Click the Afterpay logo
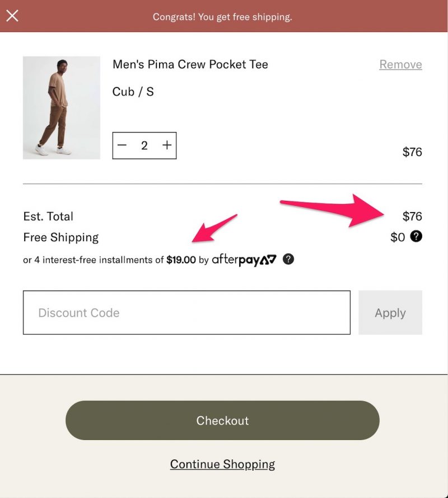The width and height of the screenshot is (448, 498). click(244, 260)
